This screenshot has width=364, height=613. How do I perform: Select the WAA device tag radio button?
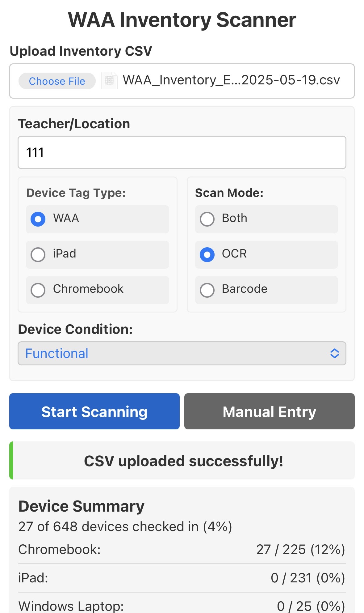pyautogui.click(x=38, y=219)
